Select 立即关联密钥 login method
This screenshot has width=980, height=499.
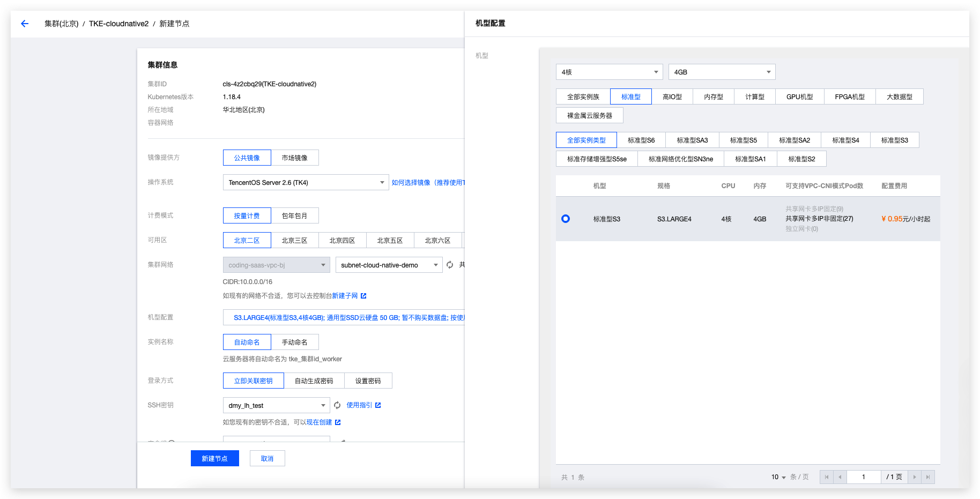254,381
